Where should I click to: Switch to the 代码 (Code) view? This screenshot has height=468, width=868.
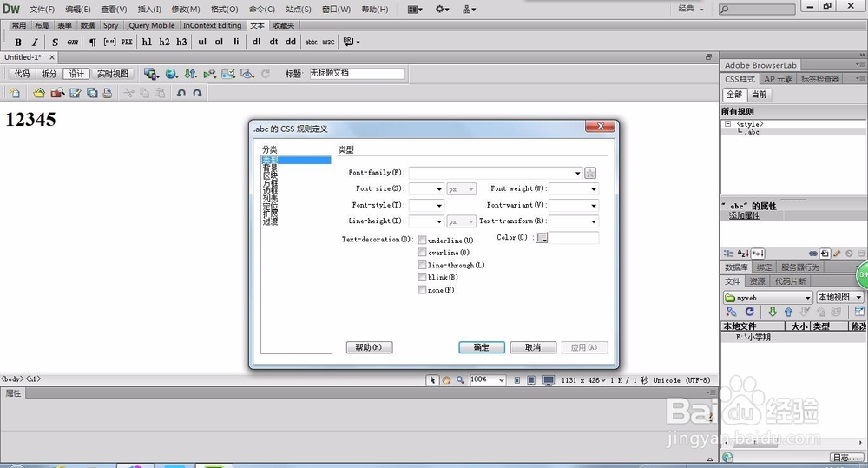(x=22, y=74)
